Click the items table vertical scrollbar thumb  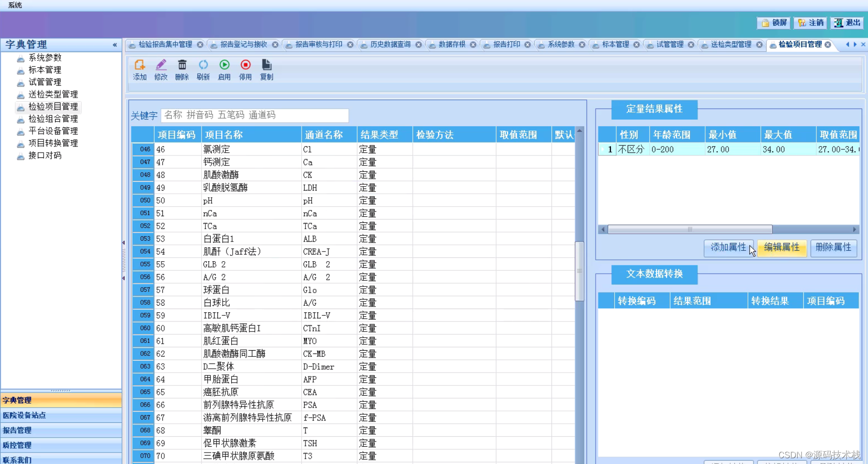(x=579, y=271)
